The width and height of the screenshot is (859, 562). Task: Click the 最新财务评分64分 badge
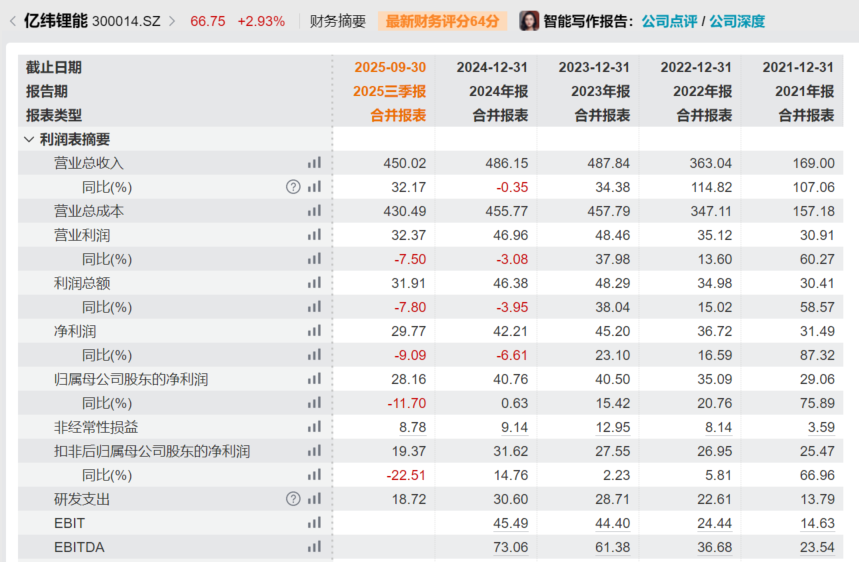[x=442, y=21]
